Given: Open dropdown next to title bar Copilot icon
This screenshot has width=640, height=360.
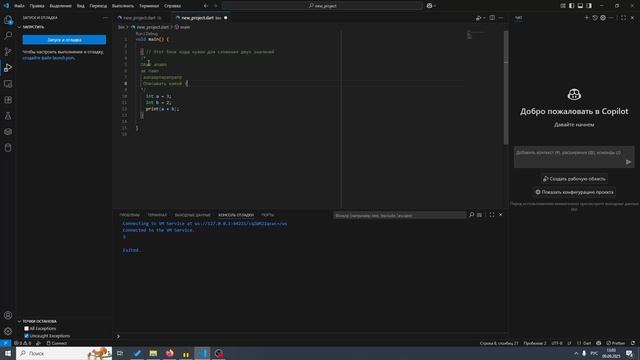Looking at the screenshot, I should (x=435, y=6).
